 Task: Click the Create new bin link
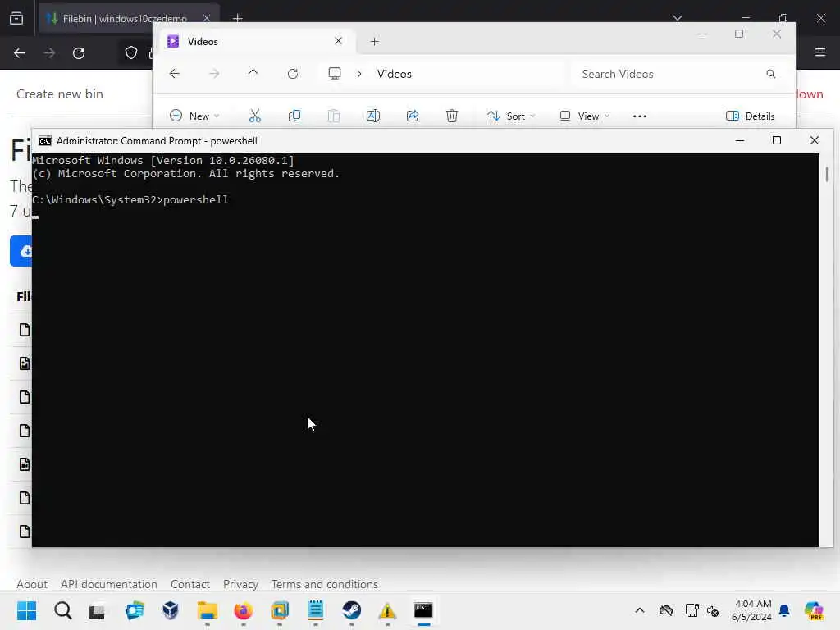point(59,94)
